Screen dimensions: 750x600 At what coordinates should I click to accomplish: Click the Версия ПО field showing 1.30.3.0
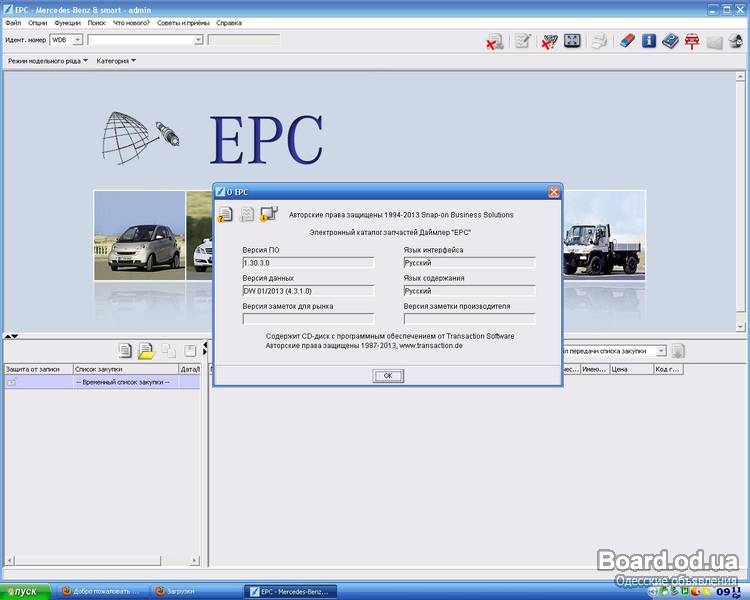pyautogui.click(x=308, y=262)
